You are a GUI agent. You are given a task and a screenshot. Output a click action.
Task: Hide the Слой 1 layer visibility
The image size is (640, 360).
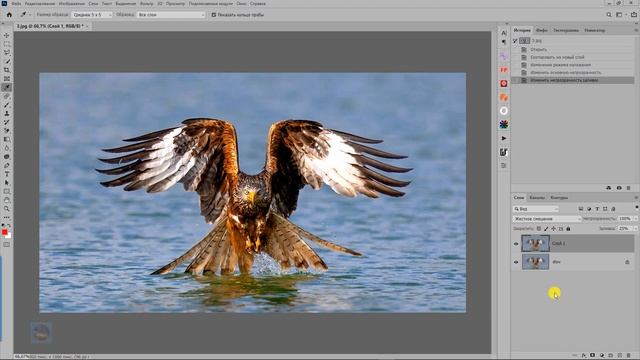[516, 244]
